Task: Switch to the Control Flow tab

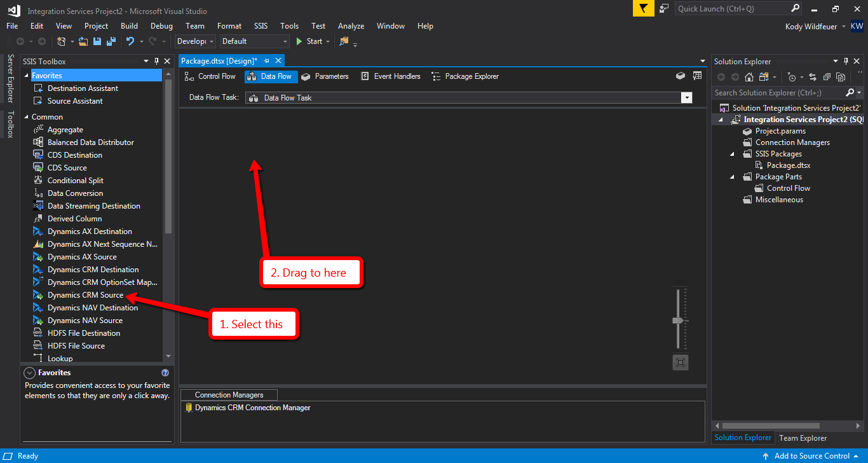Action: pos(210,76)
